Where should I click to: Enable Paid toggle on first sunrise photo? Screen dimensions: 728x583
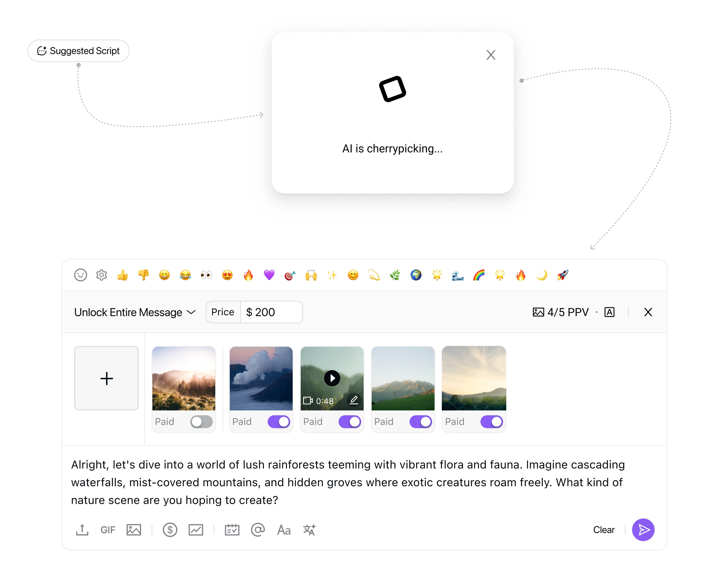point(201,421)
